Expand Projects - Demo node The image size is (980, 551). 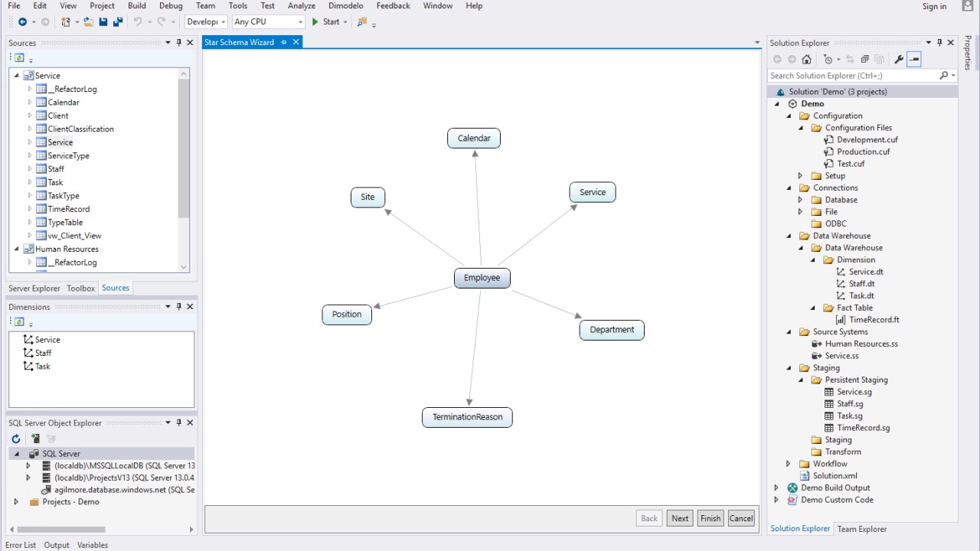(16, 502)
